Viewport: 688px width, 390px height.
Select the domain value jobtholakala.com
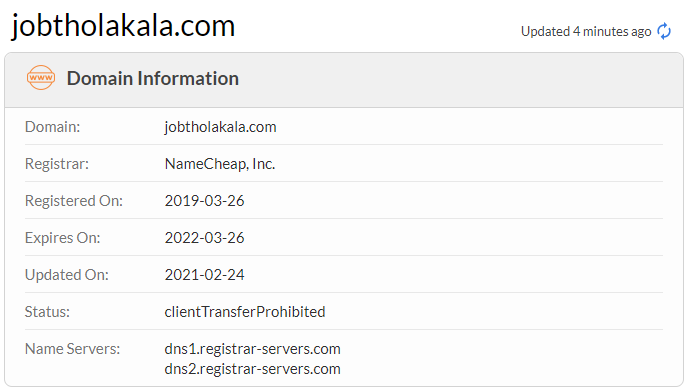(220, 127)
